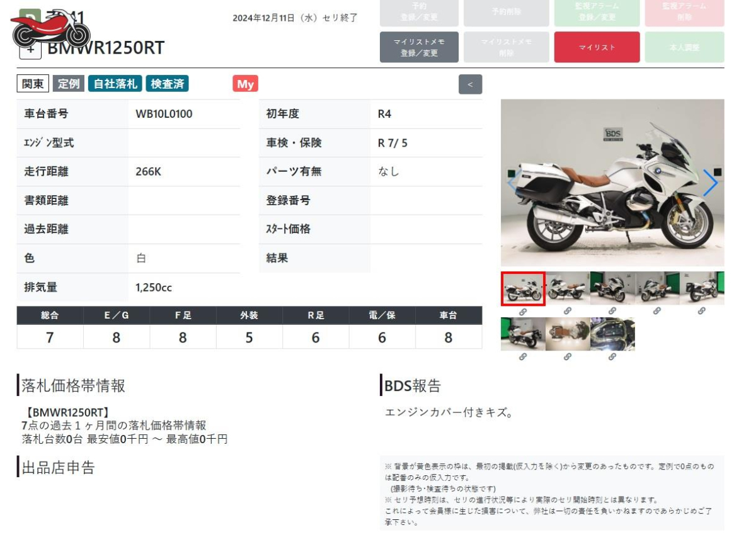
Task: Click the パーツ有無 label
Action: (294, 172)
